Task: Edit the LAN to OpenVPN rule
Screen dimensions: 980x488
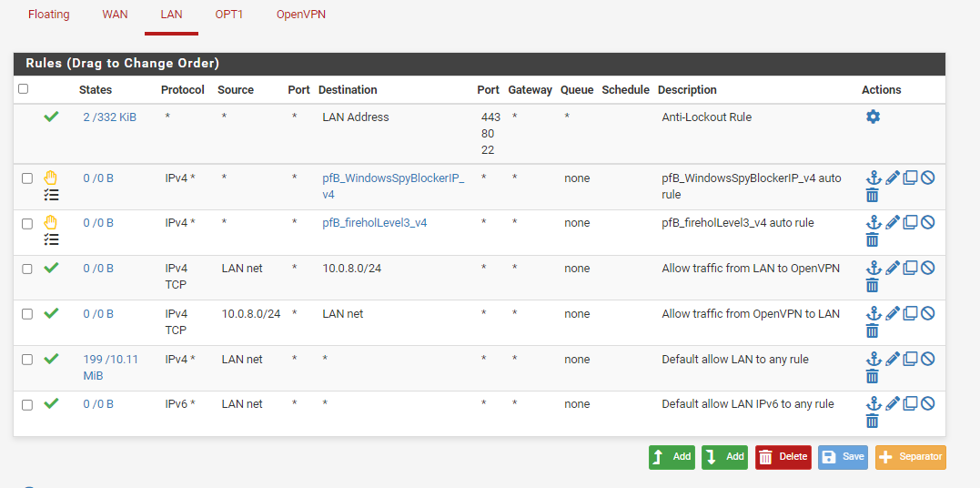Action: (x=893, y=268)
